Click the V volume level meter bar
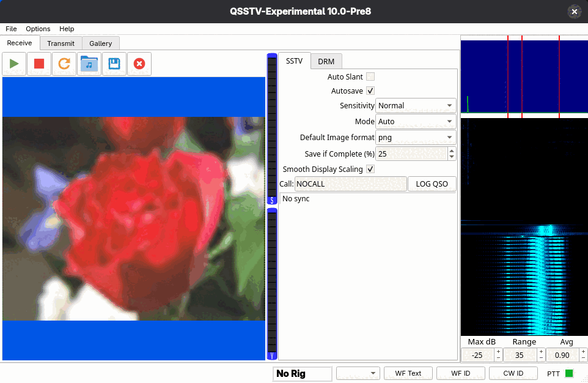 [272, 284]
